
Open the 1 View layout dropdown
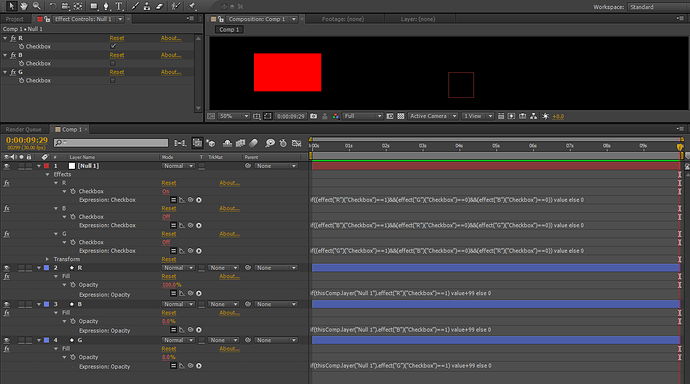coord(478,116)
